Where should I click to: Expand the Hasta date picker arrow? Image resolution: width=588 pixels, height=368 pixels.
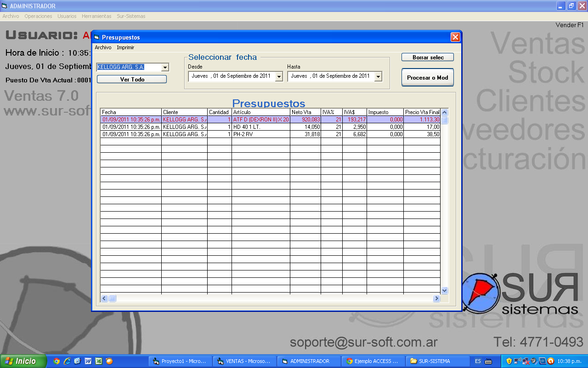tap(378, 77)
